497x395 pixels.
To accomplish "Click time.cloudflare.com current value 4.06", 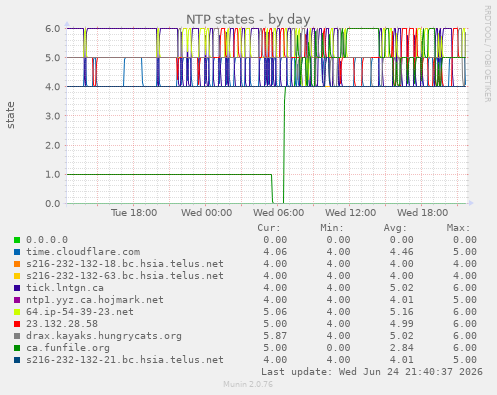I will (x=275, y=252).
